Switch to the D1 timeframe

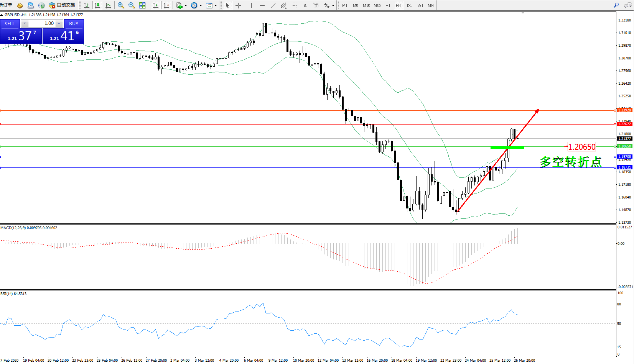pos(409,5)
